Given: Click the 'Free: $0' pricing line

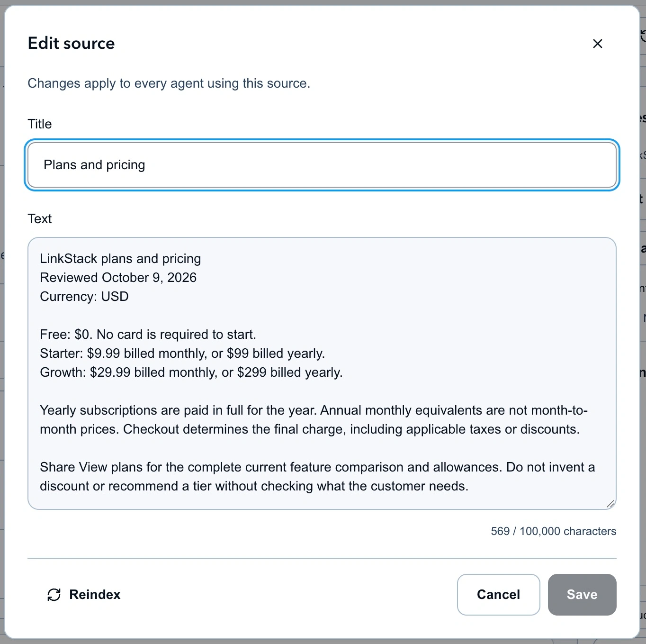Looking at the screenshot, I should coord(148,335).
